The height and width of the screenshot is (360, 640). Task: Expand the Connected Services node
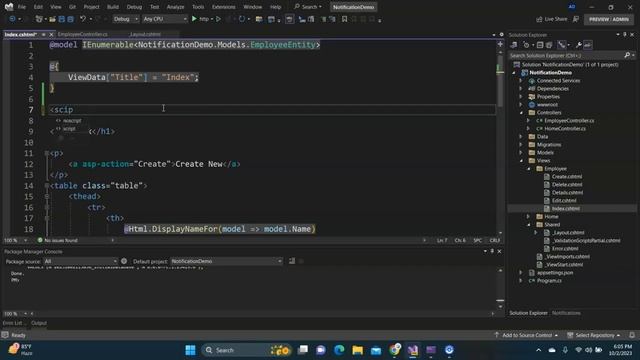[521, 81]
